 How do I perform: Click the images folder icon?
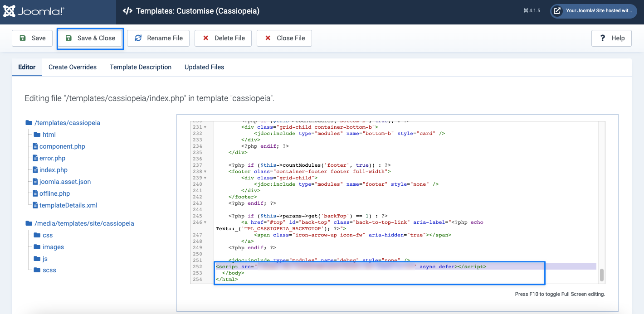pyautogui.click(x=37, y=247)
